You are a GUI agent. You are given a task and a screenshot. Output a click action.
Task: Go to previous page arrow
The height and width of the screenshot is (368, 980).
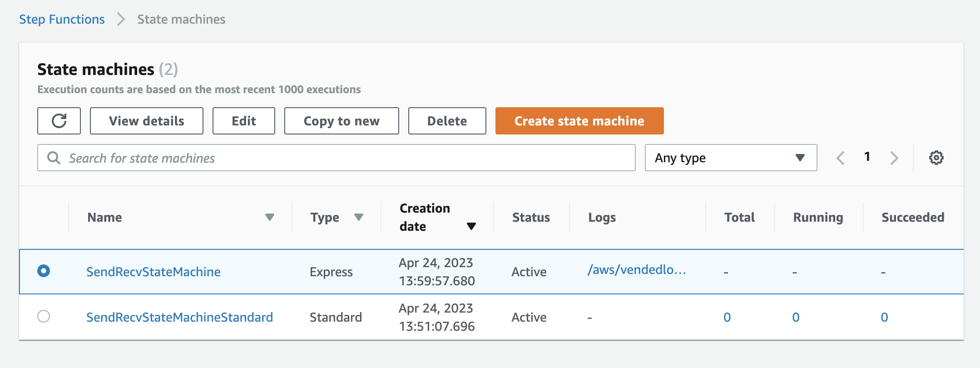841,158
